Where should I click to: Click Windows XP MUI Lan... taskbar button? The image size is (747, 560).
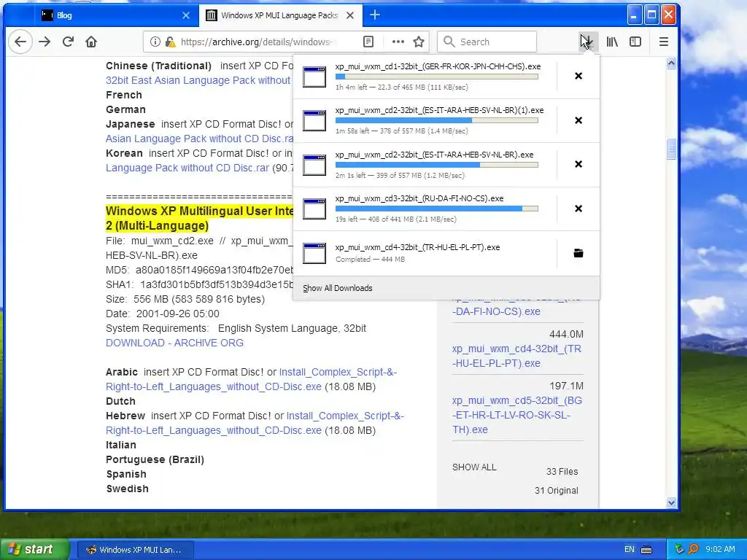[x=135, y=550]
